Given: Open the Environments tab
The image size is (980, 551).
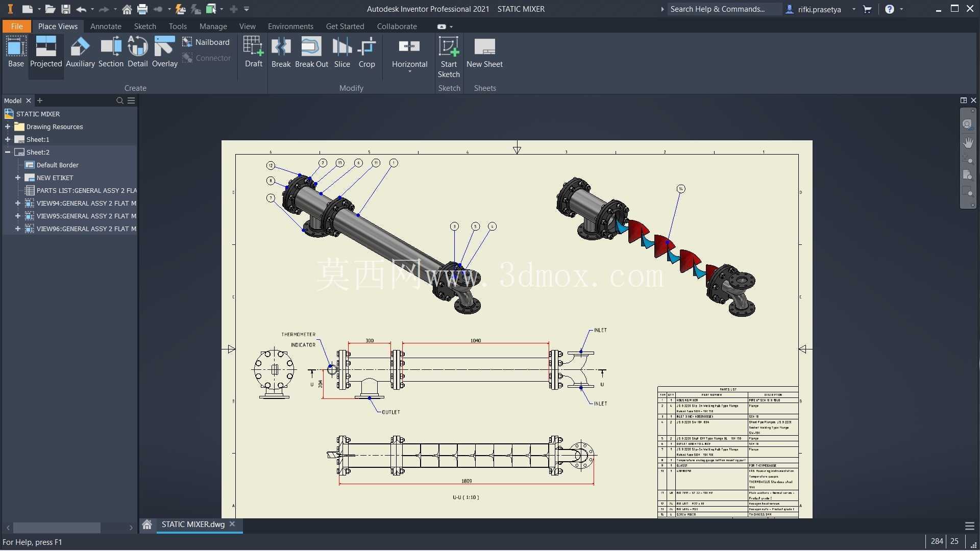Looking at the screenshot, I should pos(290,26).
